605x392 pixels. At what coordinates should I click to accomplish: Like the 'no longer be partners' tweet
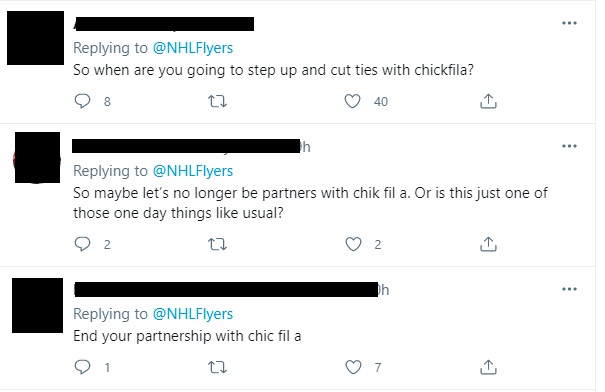[x=353, y=244]
